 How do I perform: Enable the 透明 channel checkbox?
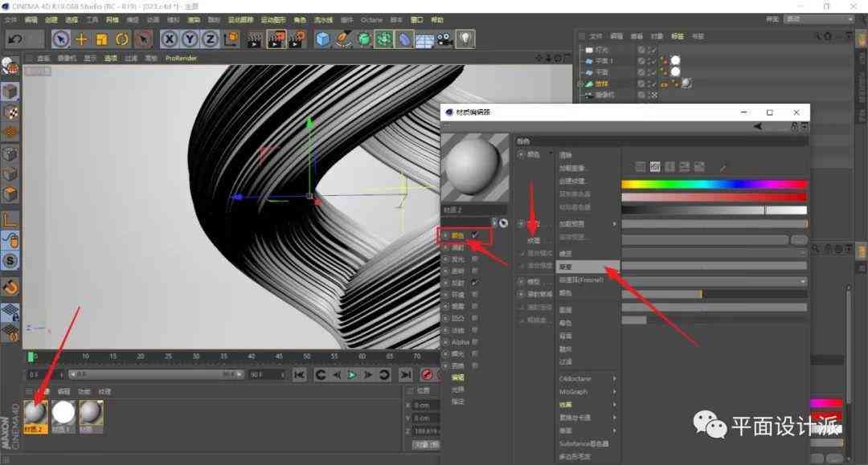(475, 271)
